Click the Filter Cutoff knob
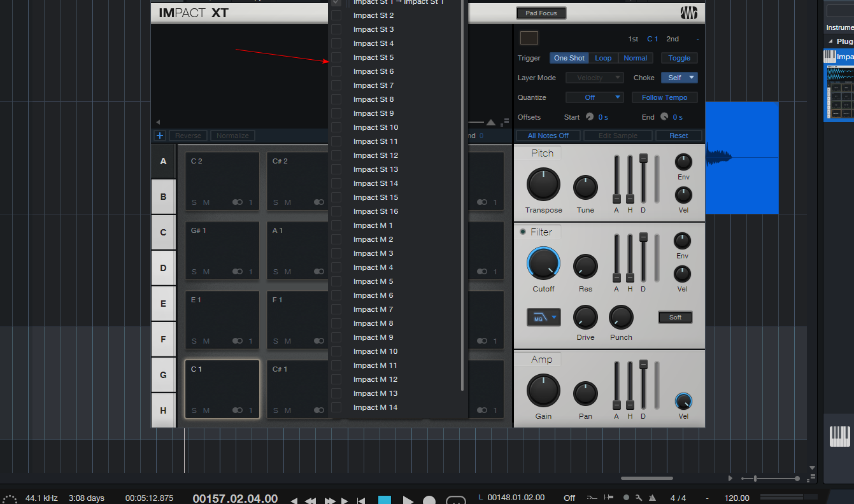Viewport: 854px width, 504px height. point(543,263)
